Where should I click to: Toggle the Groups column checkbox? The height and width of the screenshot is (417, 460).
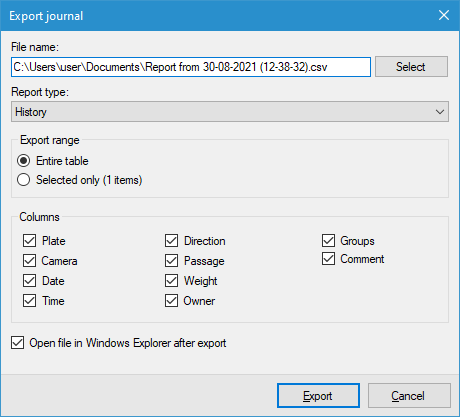pos(328,240)
